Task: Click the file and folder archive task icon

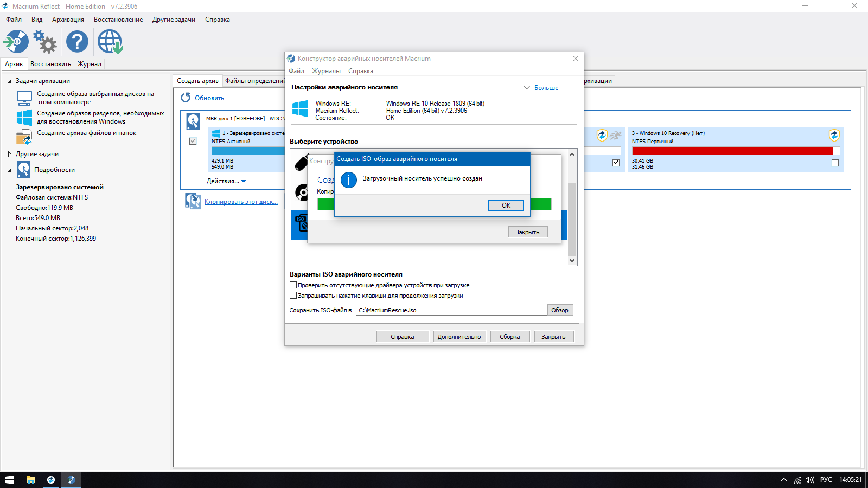Action: 24,137
